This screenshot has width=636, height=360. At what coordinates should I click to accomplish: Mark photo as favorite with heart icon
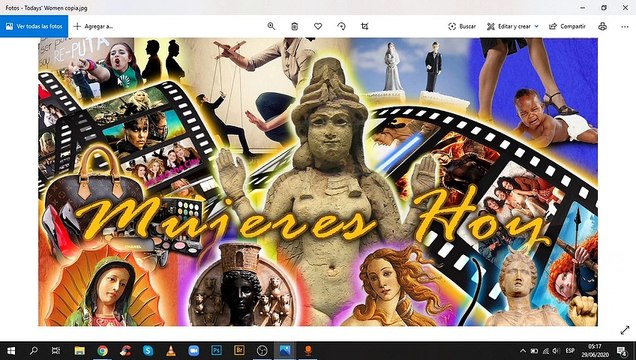tap(318, 26)
